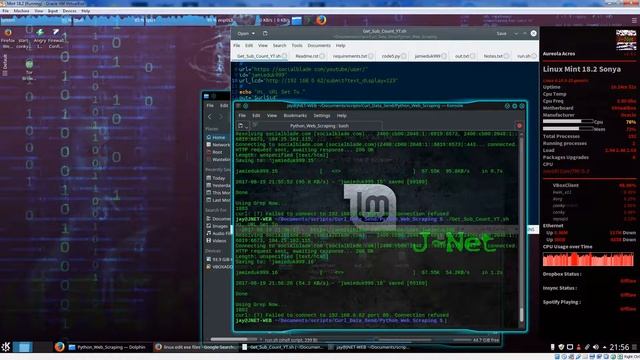Viewport: 640px width, 360px height.
Task: Close the Notes.txt tab
Action: click(507, 56)
